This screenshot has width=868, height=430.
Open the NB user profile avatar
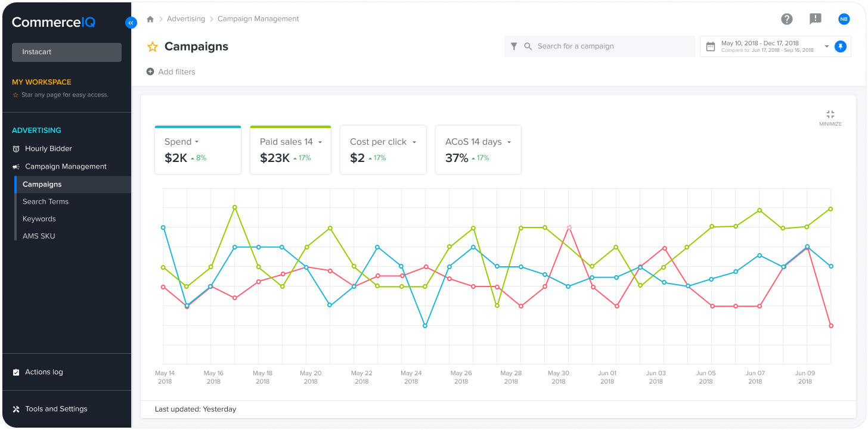click(844, 19)
